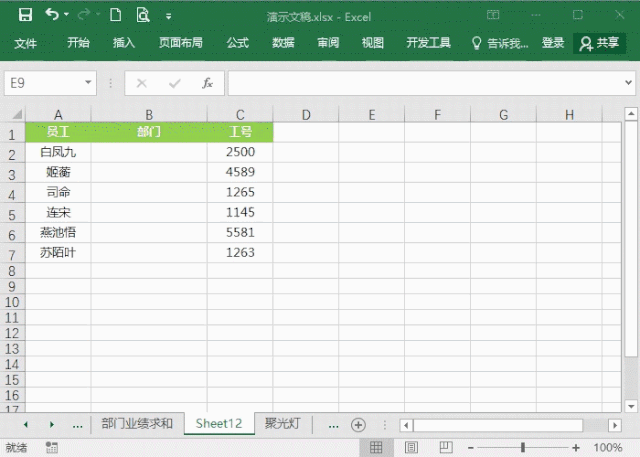
Task: Select column E header
Action: click(371, 115)
